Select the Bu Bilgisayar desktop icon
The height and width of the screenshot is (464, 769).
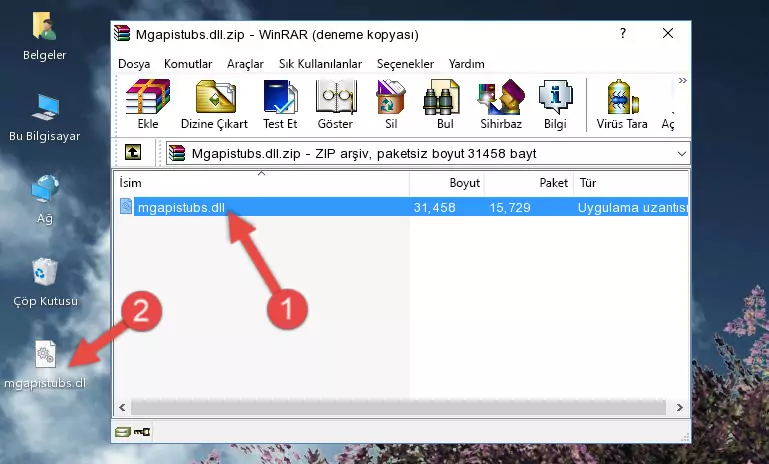pyautogui.click(x=45, y=118)
